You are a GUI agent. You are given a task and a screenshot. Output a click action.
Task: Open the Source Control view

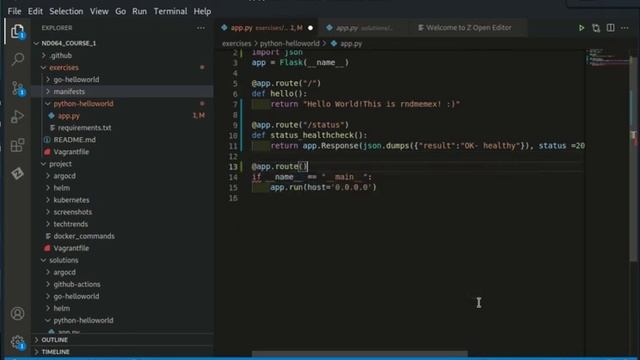(17, 88)
